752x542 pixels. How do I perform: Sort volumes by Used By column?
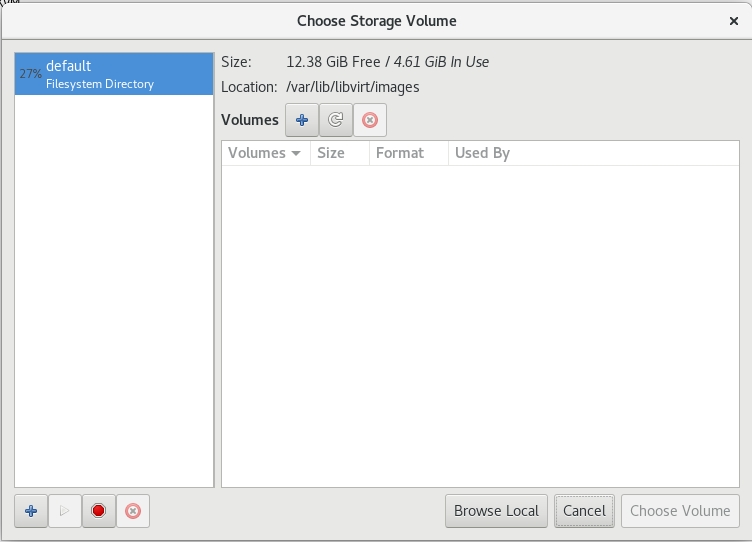click(x=482, y=153)
